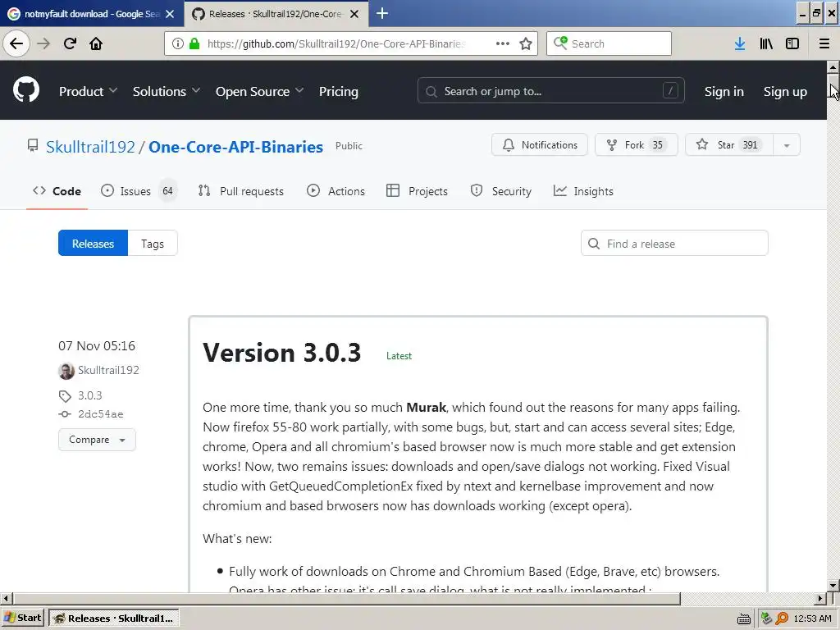Open the Code repository tab
The image size is (840, 630).
point(57,191)
